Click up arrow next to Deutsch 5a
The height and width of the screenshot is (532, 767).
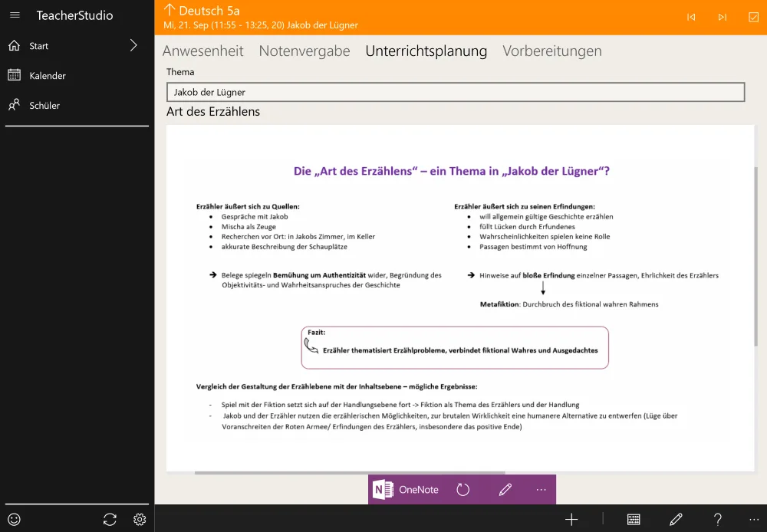click(x=170, y=10)
